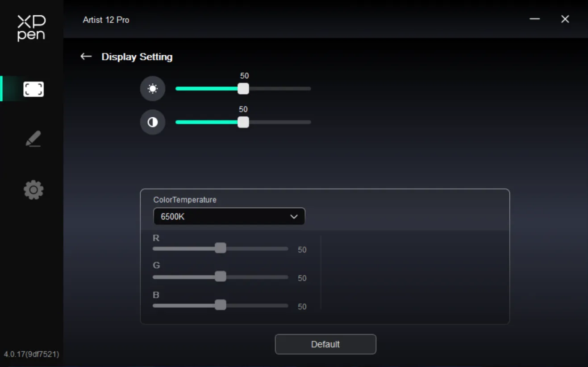This screenshot has width=588, height=367.
Task: Expand the ColorTemperature dropdown arrow
Action: (x=294, y=217)
